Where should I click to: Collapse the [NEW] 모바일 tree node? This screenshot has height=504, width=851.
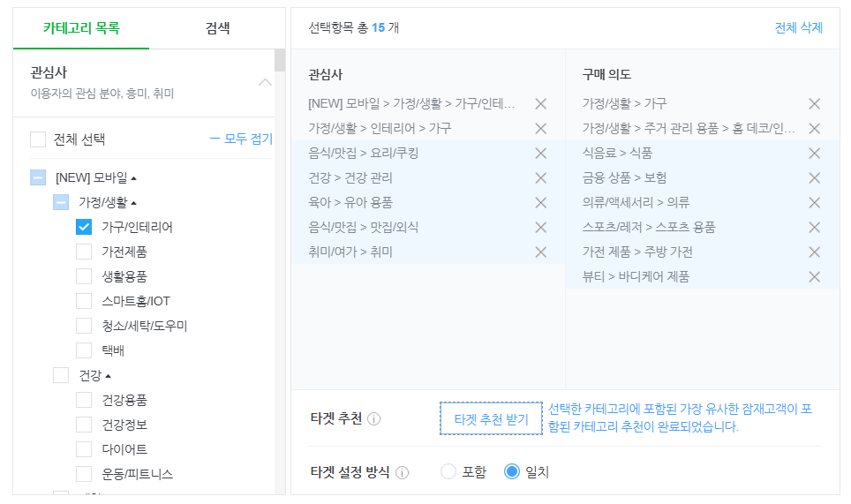click(x=133, y=178)
